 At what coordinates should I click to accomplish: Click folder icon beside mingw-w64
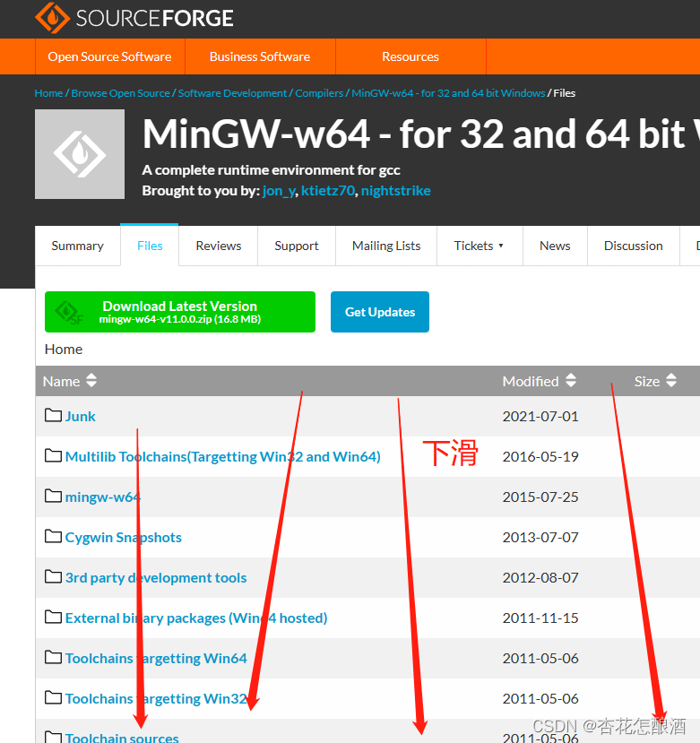(x=53, y=497)
